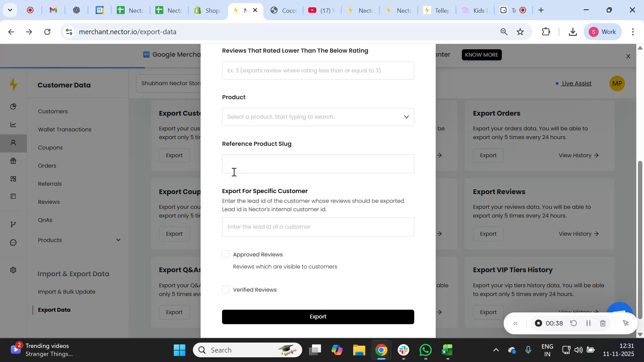Viewport: 644px width, 362px height.
Task: Open the chat bubble support icon
Action: pyautogui.click(x=13, y=242)
